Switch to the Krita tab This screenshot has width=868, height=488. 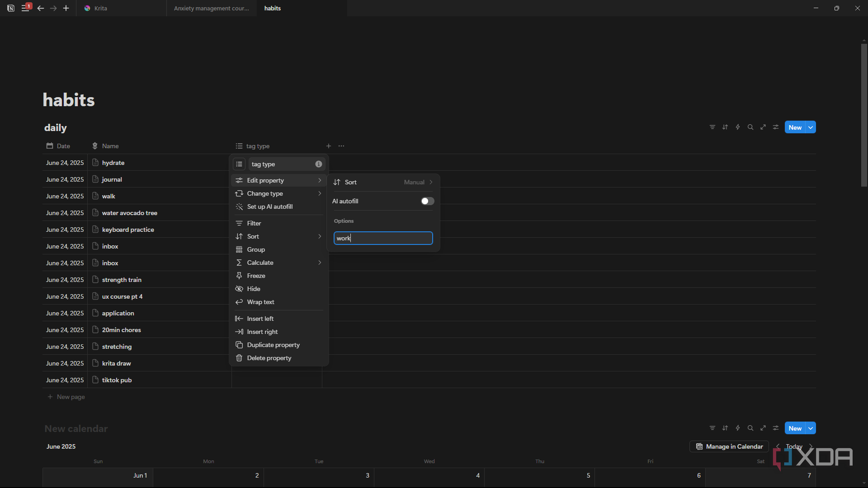[x=122, y=8]
